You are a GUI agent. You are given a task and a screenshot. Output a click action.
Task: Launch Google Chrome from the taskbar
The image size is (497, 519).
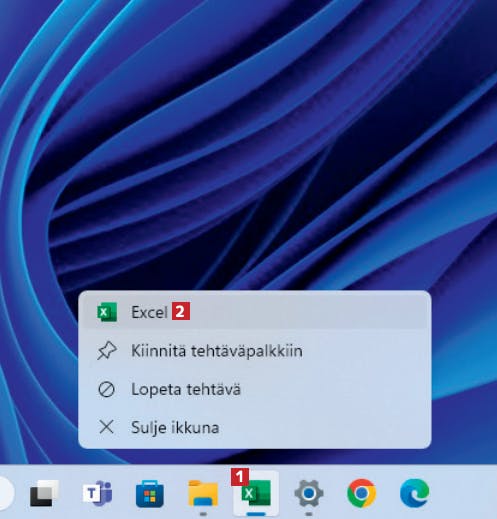coord(362,493)
